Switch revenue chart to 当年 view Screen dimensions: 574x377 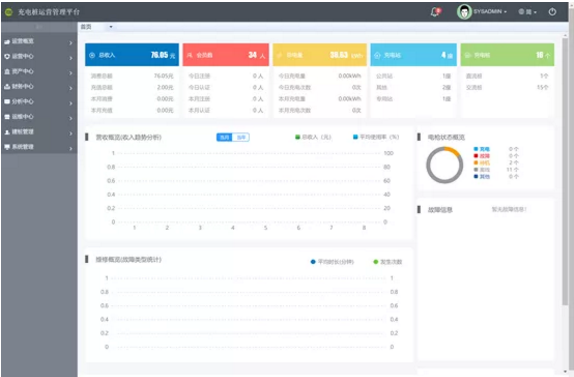tap(241, 137)
